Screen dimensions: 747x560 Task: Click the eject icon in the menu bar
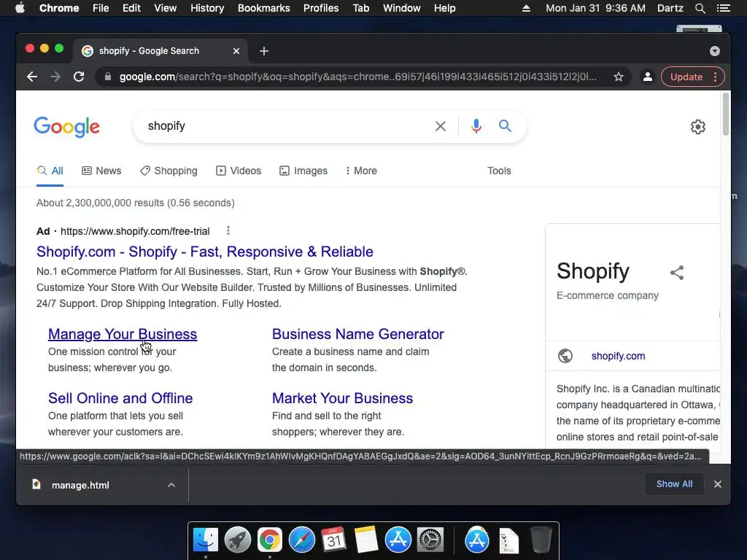526,8
